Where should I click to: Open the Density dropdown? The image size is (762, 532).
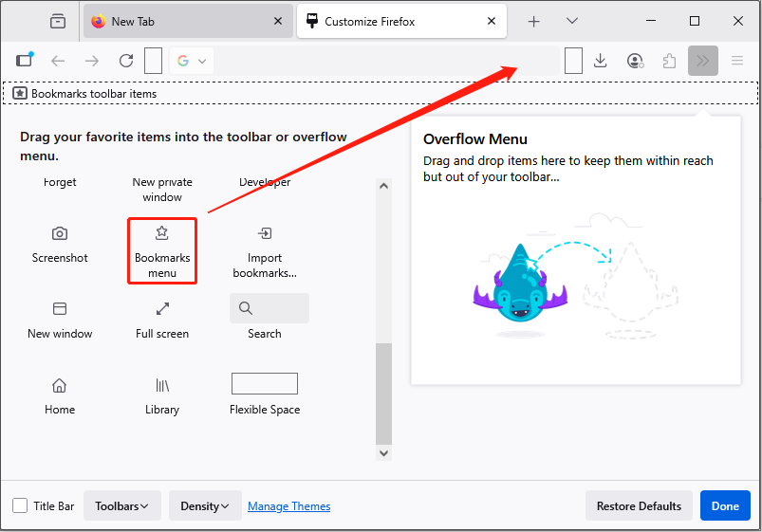click(205, 506)
